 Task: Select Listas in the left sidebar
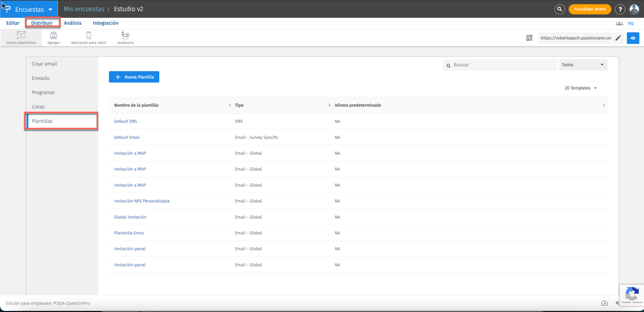tap(38, 107)
